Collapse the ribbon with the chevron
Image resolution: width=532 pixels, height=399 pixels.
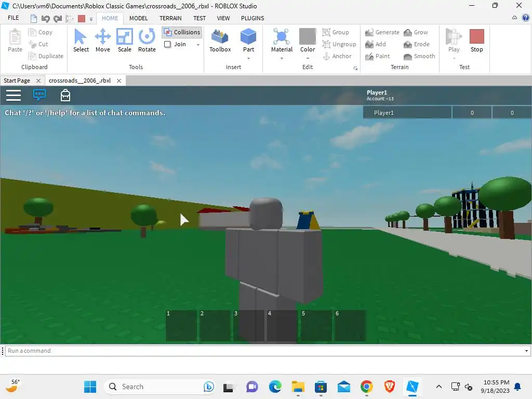click(x=514, y=18)
